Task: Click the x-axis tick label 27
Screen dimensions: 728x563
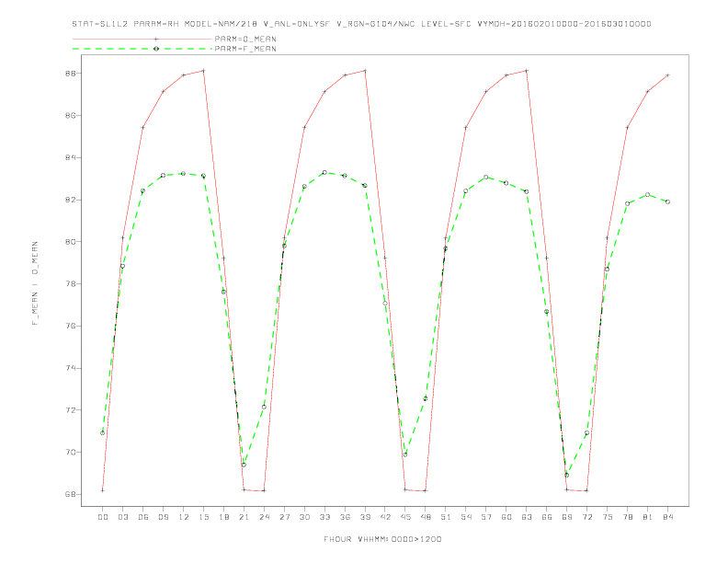Action: pyautogui.click(x=284, y=517)
